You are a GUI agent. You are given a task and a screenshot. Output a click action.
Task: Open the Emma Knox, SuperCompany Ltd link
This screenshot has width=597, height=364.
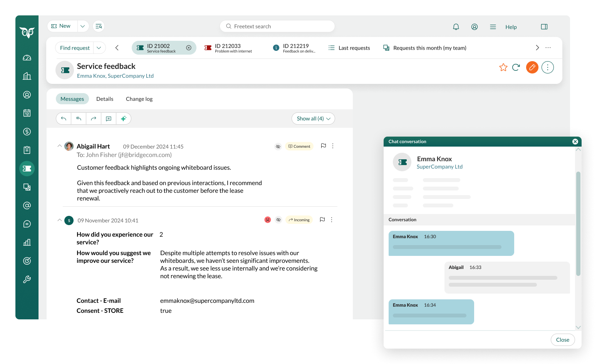[115, 76]
